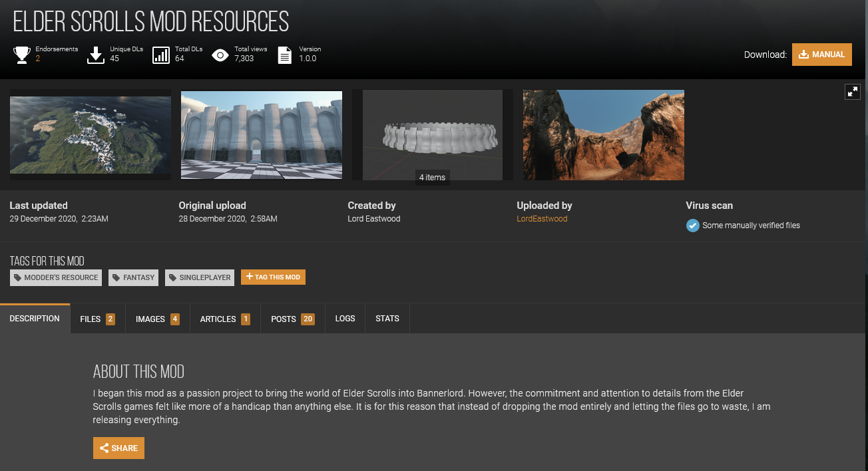868x471 pixels.
Task: Expand the image gallery to fullscreen
Action: tap(853, 92)
